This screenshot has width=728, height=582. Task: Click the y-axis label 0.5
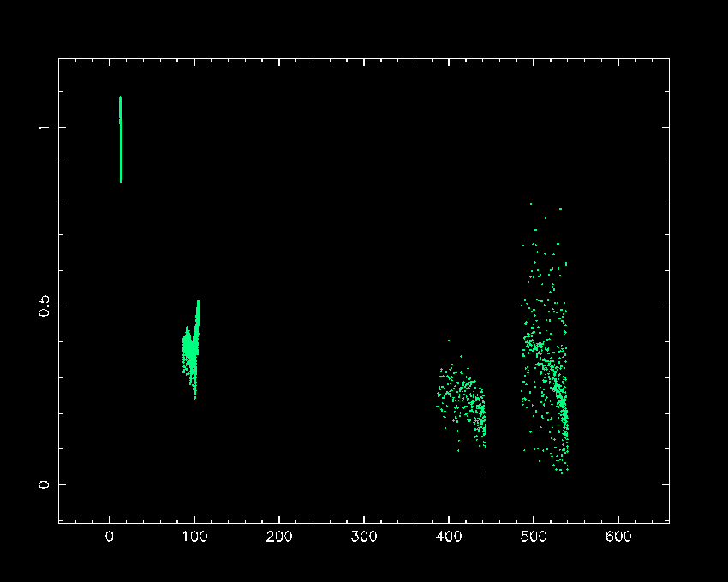[x=44, y=306]
